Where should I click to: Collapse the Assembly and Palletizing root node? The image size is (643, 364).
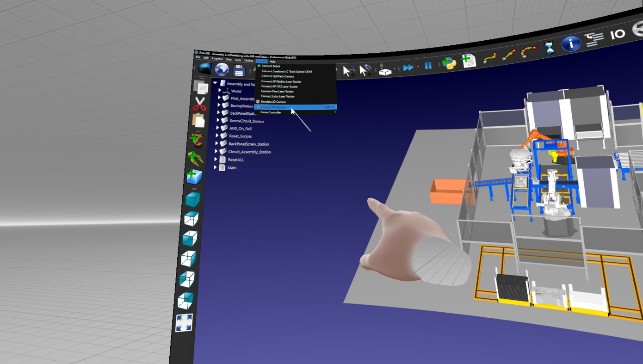(215, 83)
